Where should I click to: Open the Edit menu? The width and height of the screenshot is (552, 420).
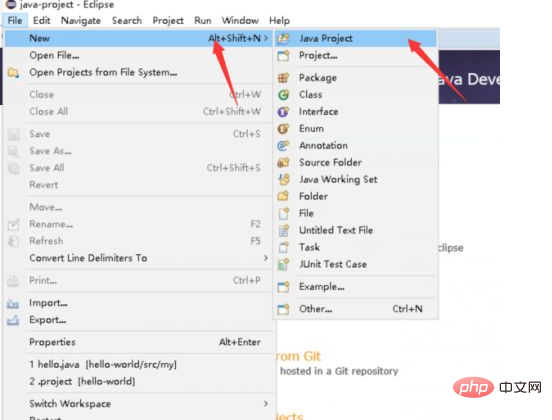(x=42, y=20)
